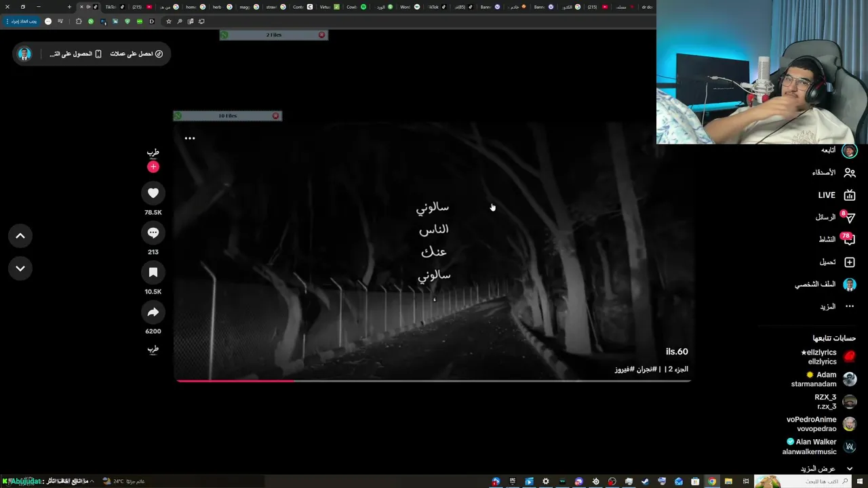Open the 24°C weather widget in taskbar
868x488 pixels.
point(123,481)
